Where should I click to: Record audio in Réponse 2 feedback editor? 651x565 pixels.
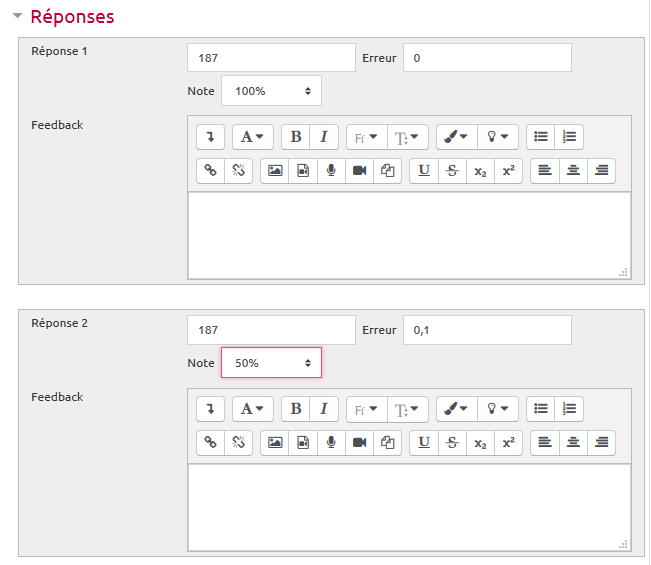[331, 443]
